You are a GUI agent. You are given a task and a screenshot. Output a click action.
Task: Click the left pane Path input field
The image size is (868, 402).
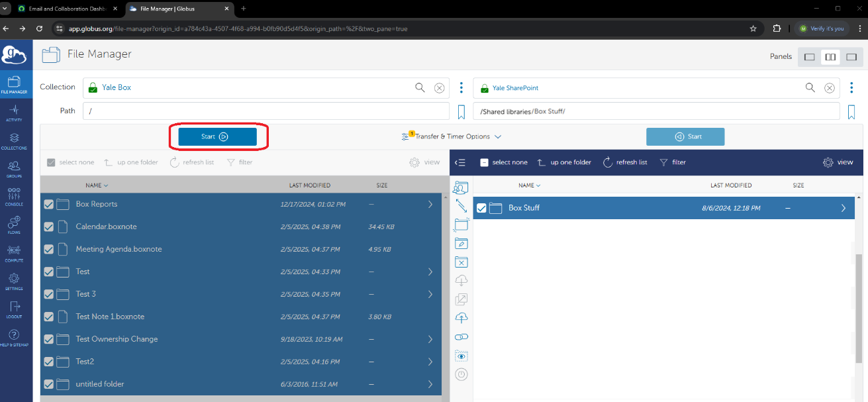(x=265, y=111)
